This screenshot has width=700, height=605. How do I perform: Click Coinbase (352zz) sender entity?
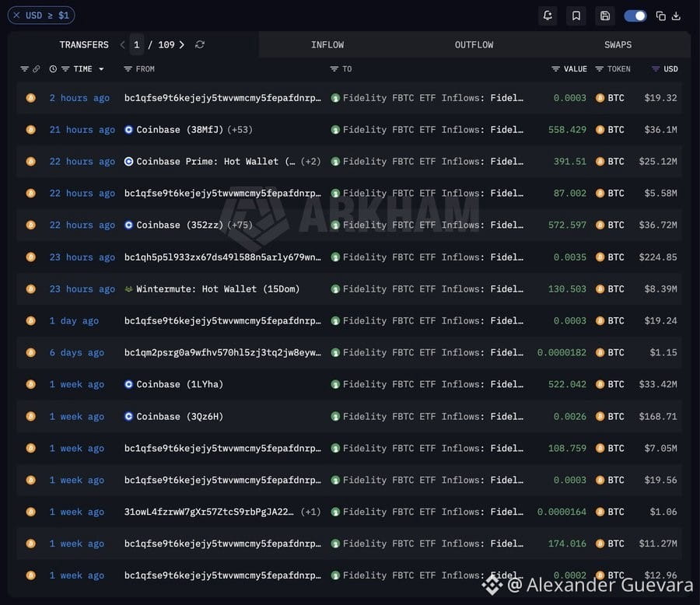point(180,225)
